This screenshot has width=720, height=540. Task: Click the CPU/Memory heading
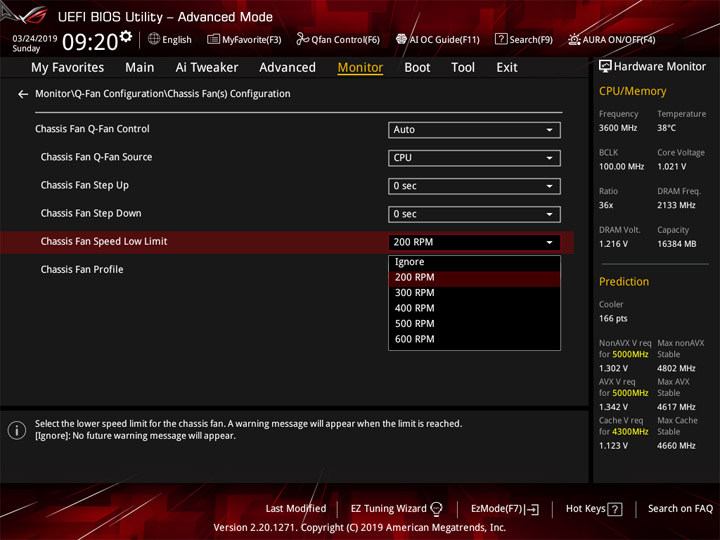tap(632, 91)
